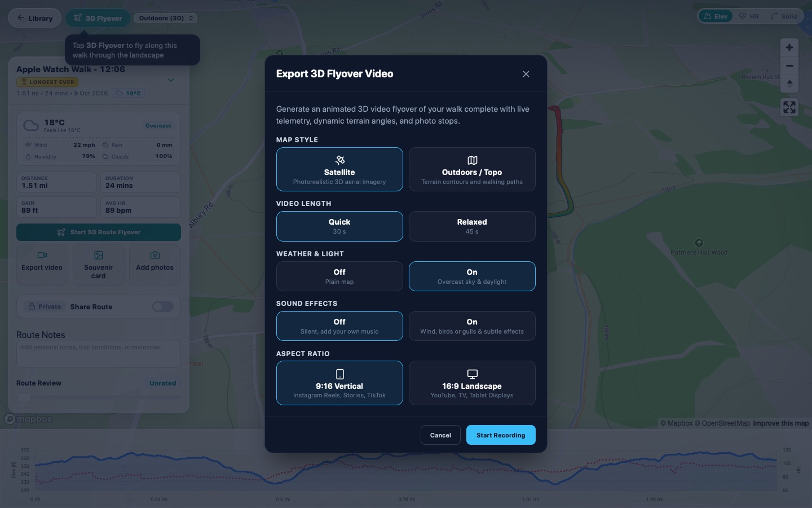
Task: Open the 3D Flyover mode
Action: 98,18
